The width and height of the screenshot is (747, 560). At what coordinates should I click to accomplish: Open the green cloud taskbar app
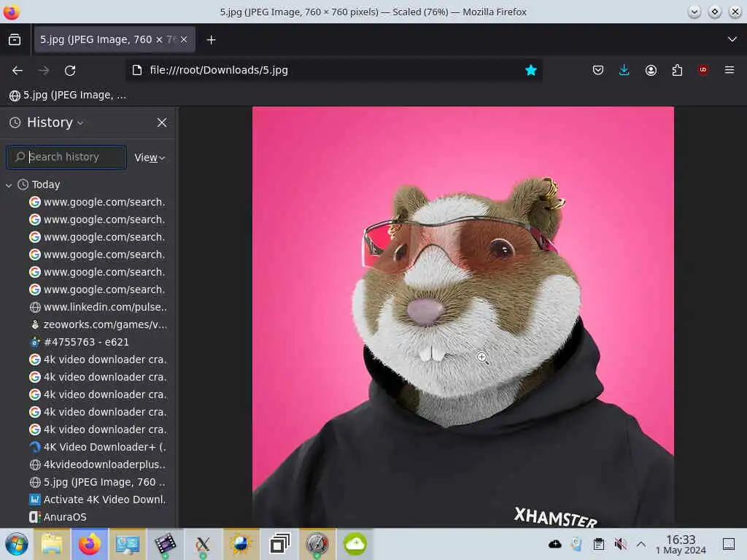pyautogui.click(x=355, y=544)
